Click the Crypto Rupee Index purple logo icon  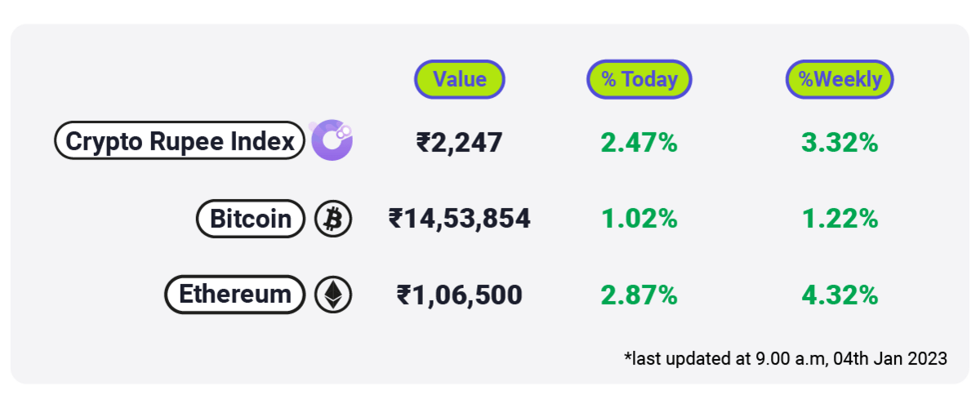[332, 141]
